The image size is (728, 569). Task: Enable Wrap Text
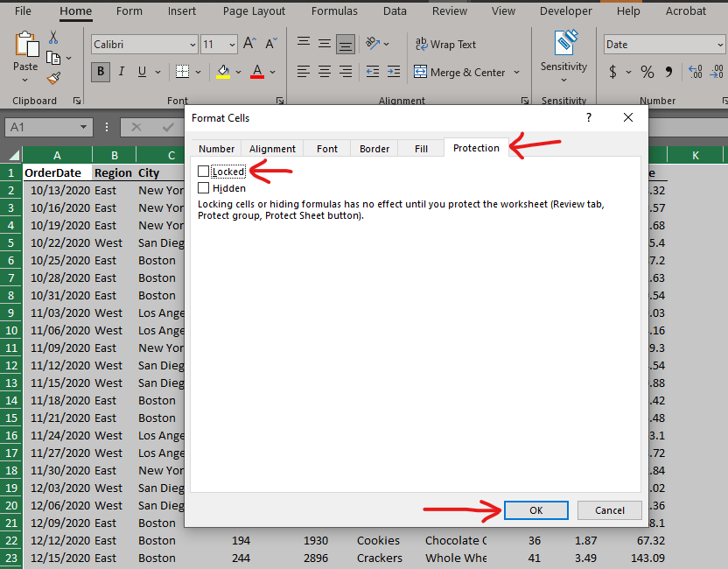[450, 44]
